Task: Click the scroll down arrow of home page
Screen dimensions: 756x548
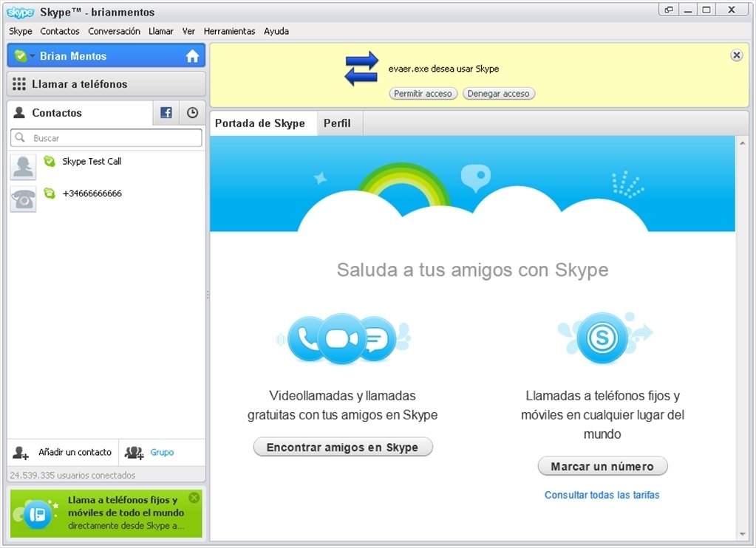Action: pos(743,534)
